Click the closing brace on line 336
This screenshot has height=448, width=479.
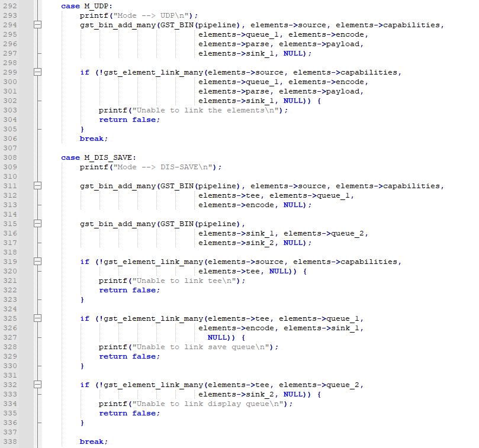click(x=82, y=423)
